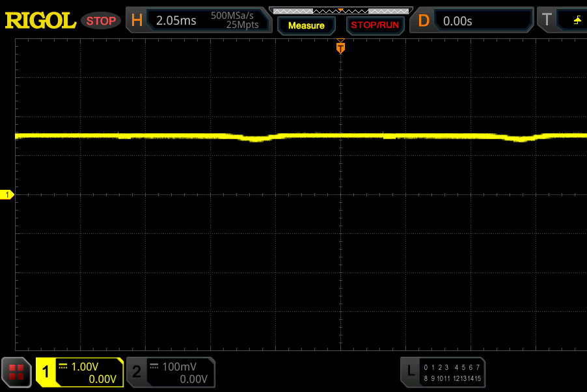Open horizontal timebase H settings
Image resolution: width=587 pixels, height=392 pixels.
pyautogui.click(x=137, y=20)
